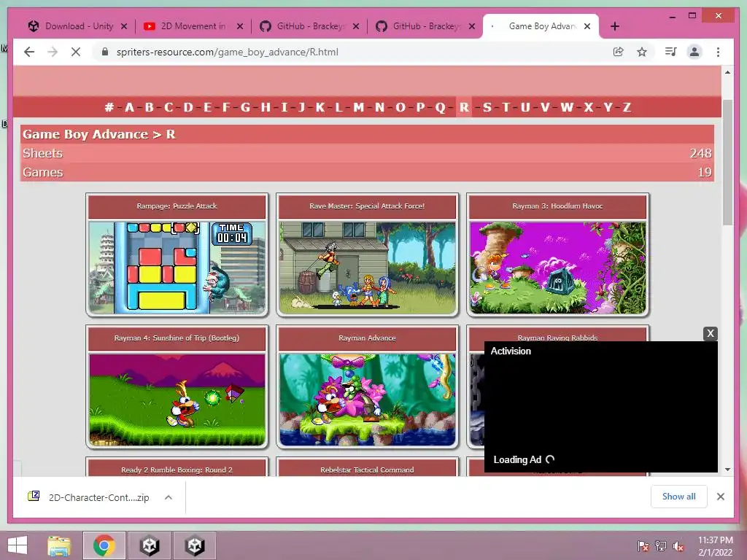Stop page loading with the X button
Screen dimensions: 747x560
pyautogui.click(x=76, y=52)
